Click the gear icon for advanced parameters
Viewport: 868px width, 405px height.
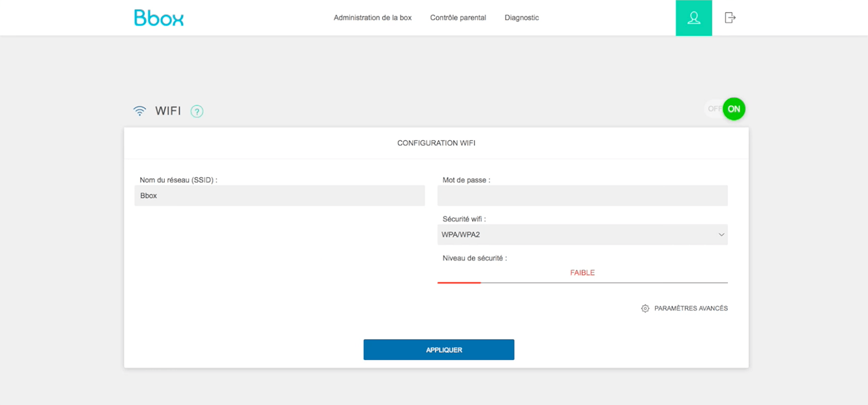645,308
